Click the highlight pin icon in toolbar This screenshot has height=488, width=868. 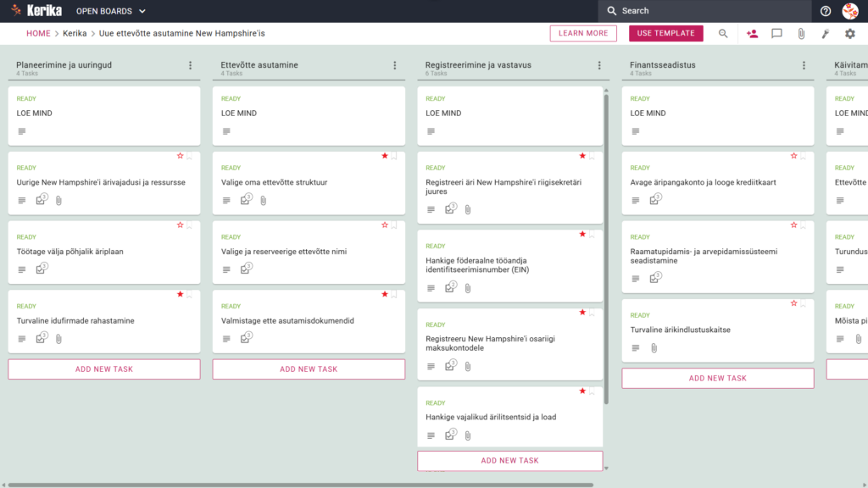coord(826,34)
